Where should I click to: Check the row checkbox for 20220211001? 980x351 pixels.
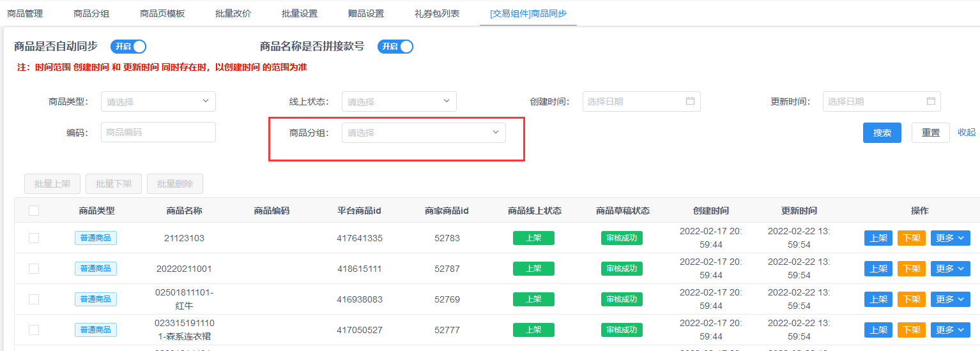point(34,269)
